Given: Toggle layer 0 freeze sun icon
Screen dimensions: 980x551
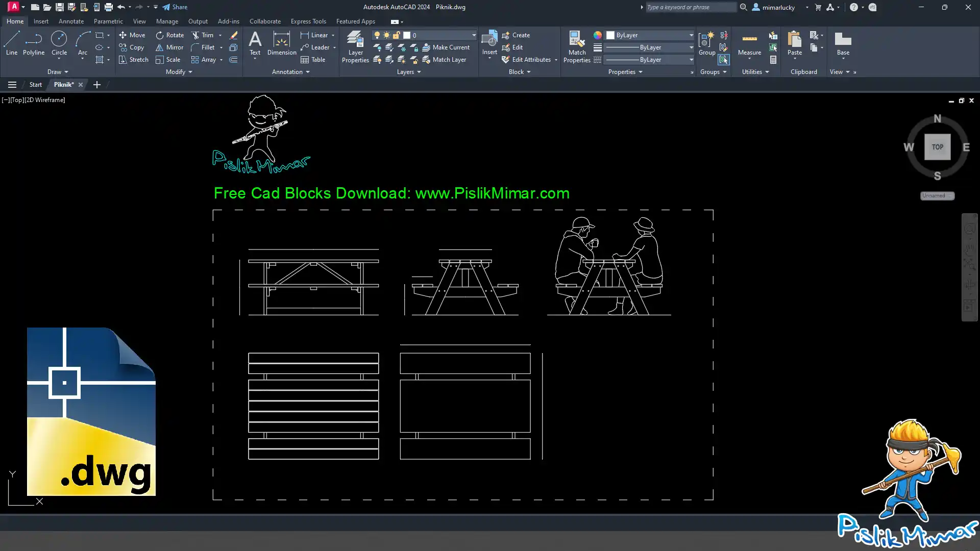Looking at the screenshot, I should tap(386, 35).
